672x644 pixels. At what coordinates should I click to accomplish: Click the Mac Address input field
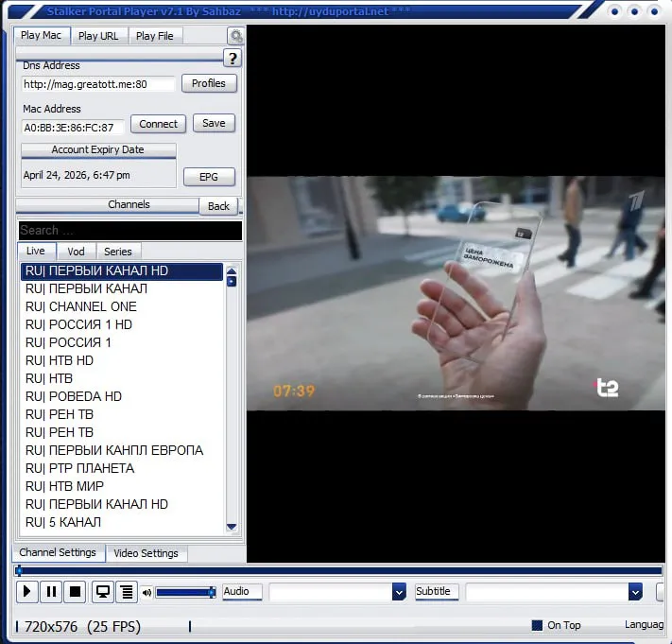tap(73, 128)
